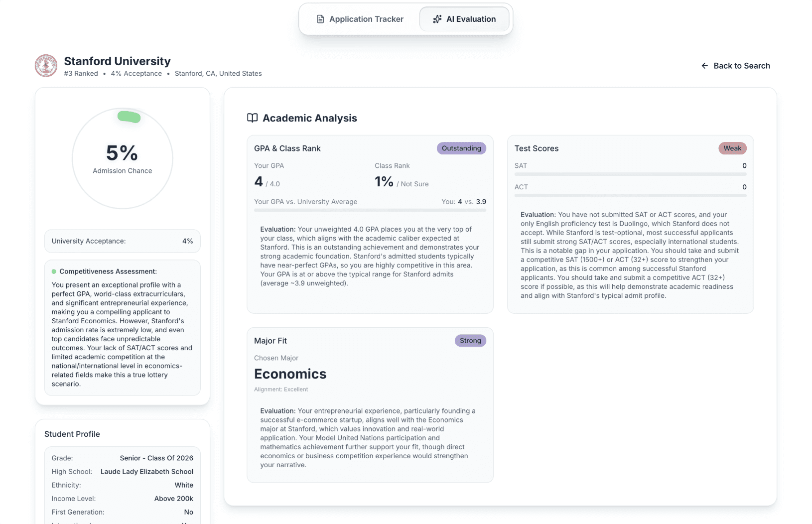Click the '1% / Not Sure' class rank value
The image size is (812, 524).
402,182
